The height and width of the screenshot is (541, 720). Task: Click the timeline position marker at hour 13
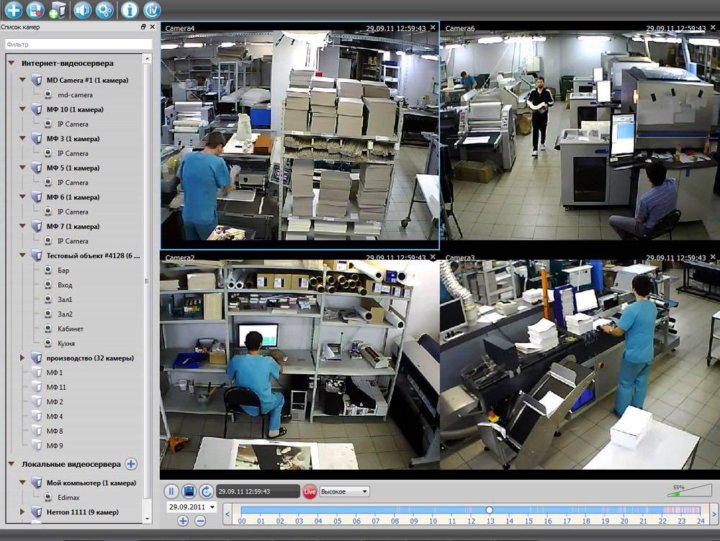pyautogui.click(x=489, y=510)
